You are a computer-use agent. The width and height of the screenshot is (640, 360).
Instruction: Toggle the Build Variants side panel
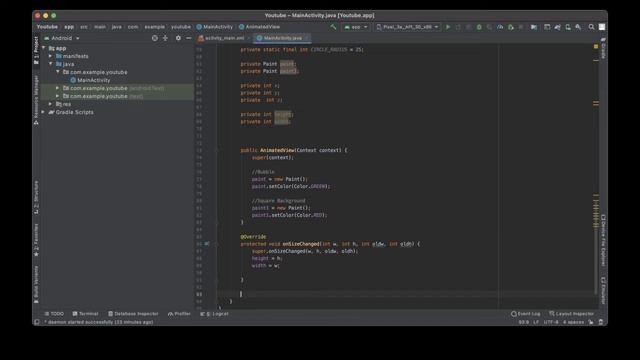36,284
